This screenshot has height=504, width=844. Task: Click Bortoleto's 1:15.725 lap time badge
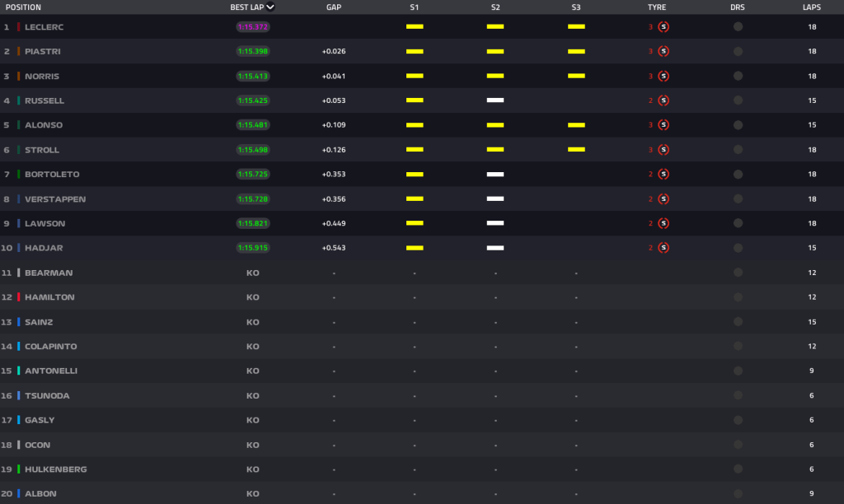tap(253, 175)
